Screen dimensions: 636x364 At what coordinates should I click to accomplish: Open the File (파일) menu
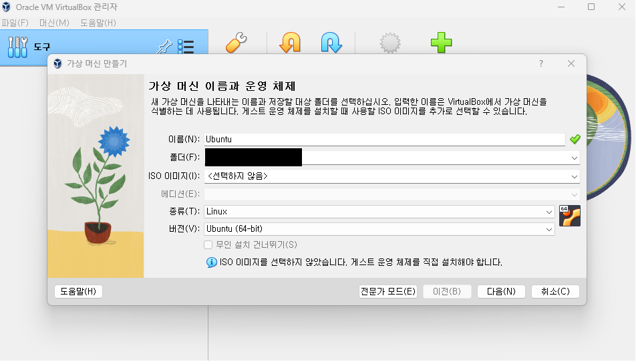pos(15,23)
